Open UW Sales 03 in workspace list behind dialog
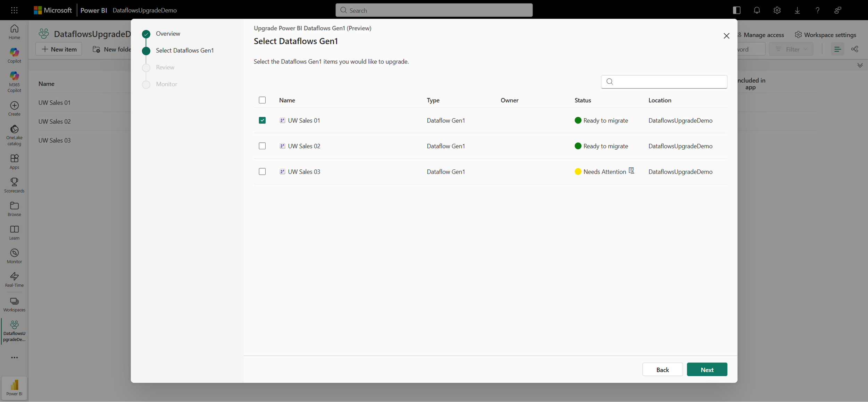868x402 pixels. pos(55,141)
